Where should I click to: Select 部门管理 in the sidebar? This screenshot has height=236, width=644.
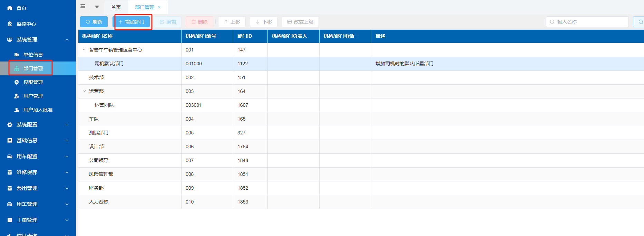pos(33,68)
